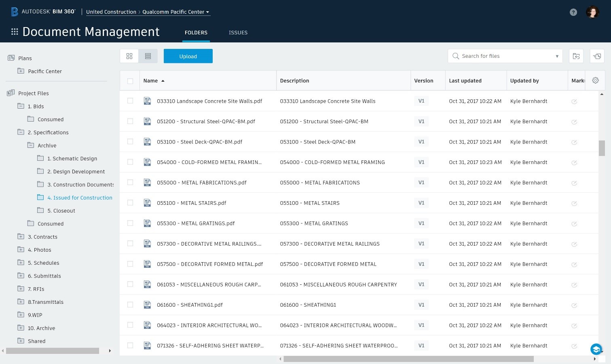Click the search magnifier icon
611x364 pixels.
click(455, 56)
